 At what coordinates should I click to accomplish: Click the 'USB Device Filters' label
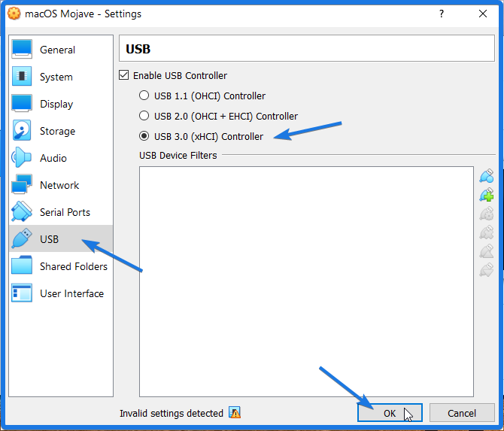[178, 155]
